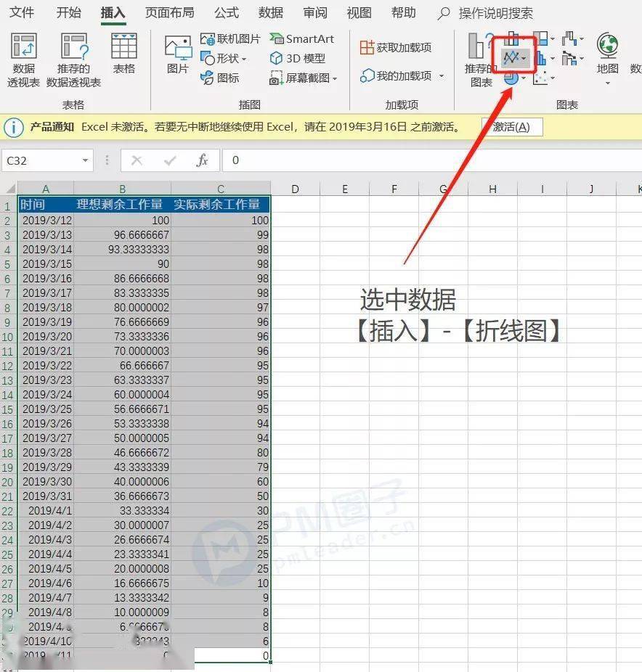Click the 3D Models (3D 模型) button
Viewport: 642px width, 672px height.
(298, 58)
